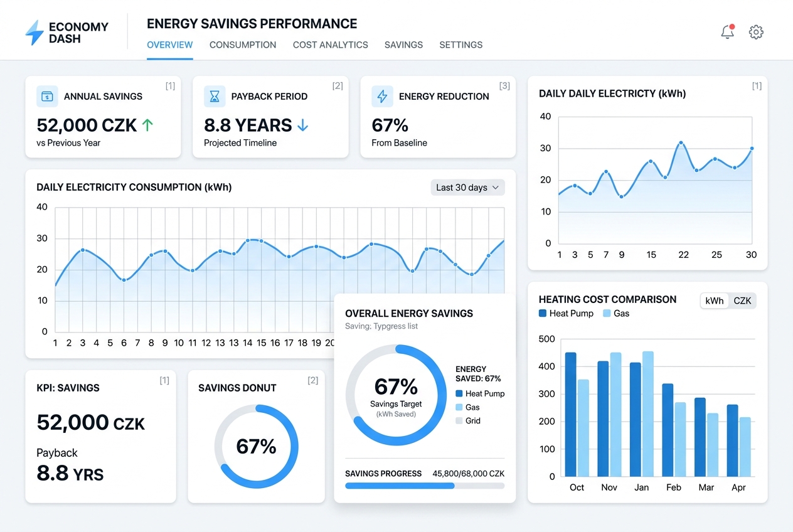The width and height of the screenshot is (793, 532).
Task: Toggle the Heat Pump legend entry
Action: tap(566, 314)
